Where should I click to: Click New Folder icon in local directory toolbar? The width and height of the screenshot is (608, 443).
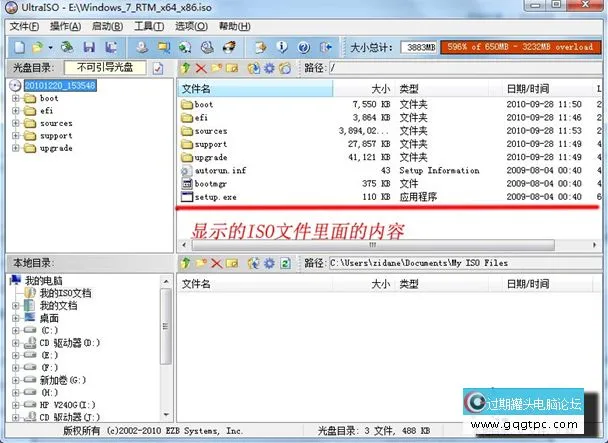coord(201,263)
